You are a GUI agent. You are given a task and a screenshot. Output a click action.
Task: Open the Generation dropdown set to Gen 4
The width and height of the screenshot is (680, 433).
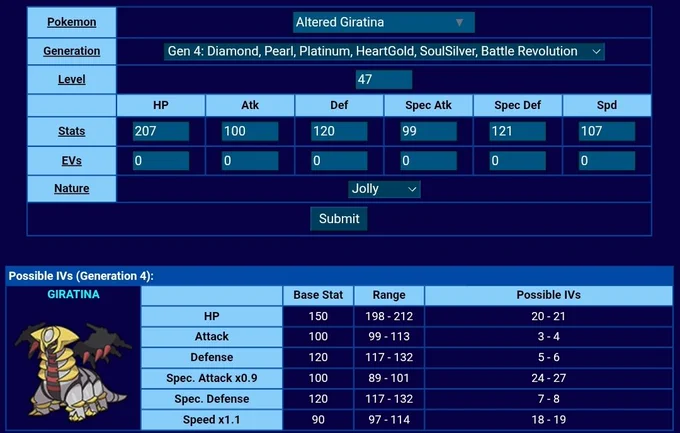coord(384,51)
